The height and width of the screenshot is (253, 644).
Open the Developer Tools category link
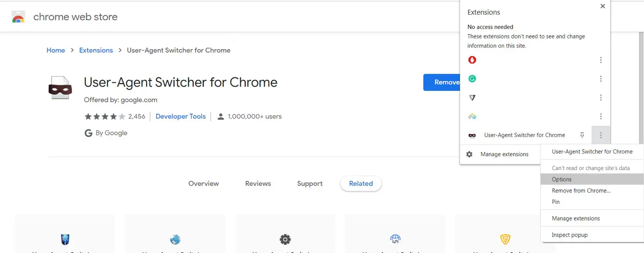coord(181,116)
